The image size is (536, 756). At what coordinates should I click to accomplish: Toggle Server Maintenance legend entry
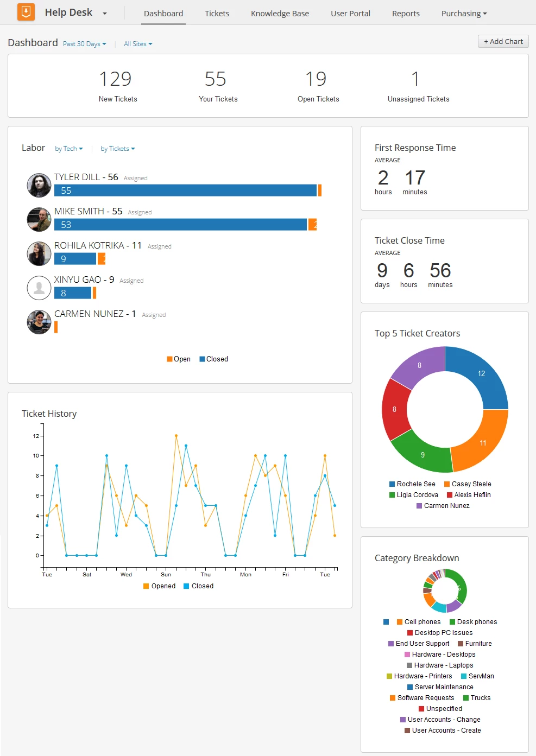click(x=440, y=687)
